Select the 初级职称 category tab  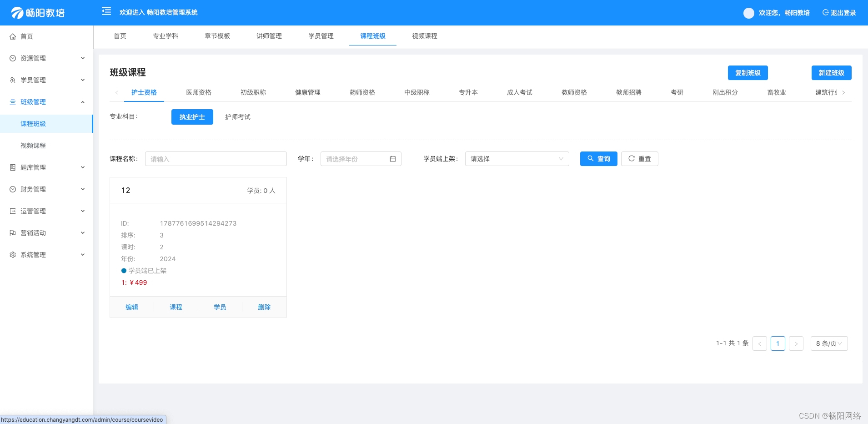253,92
